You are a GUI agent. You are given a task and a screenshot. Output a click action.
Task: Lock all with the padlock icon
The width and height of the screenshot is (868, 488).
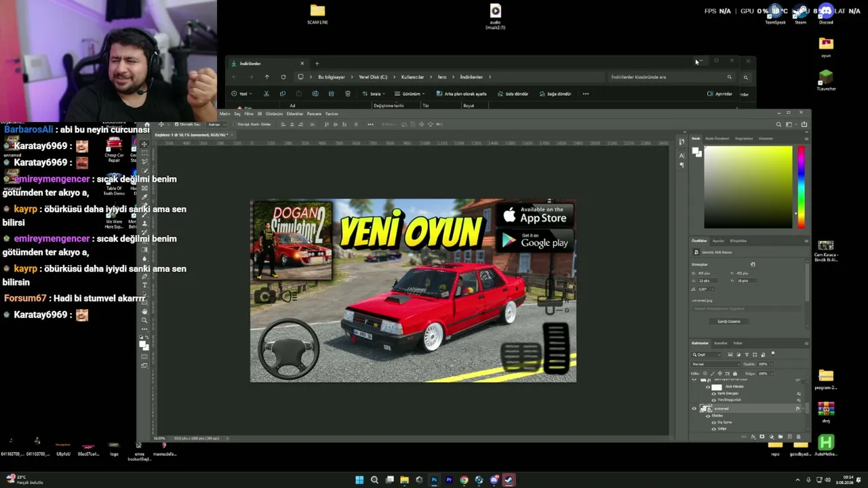click(x=736, y=373)
